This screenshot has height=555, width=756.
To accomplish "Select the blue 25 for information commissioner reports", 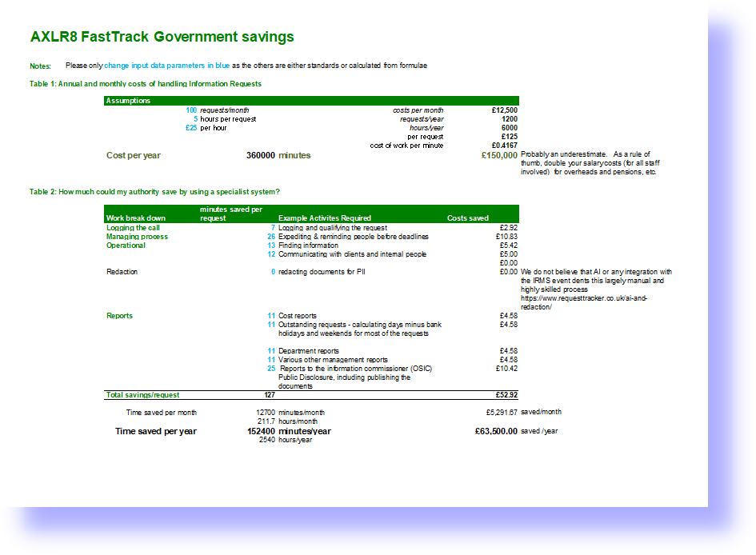I will pos(271,369).
